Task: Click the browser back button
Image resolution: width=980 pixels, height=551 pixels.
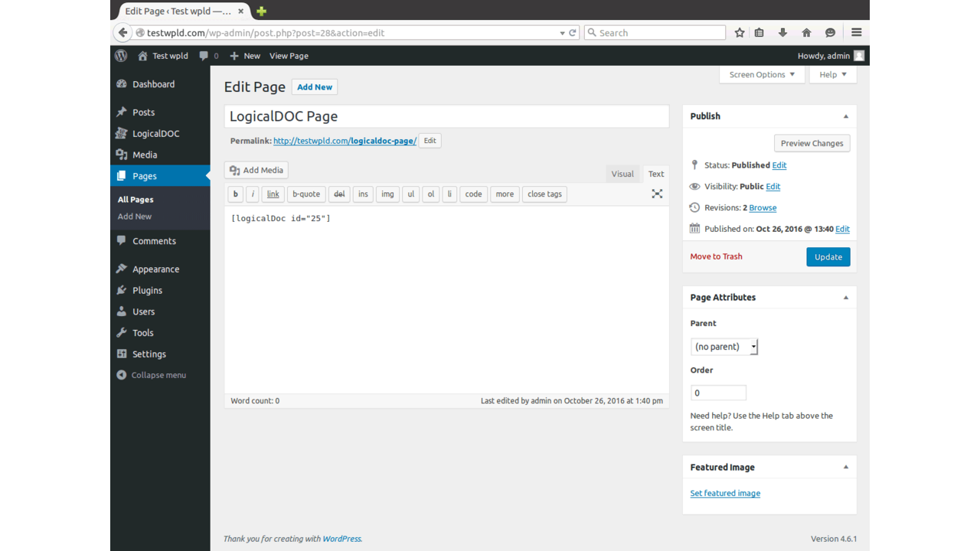Action: click(x=122, y=33)
